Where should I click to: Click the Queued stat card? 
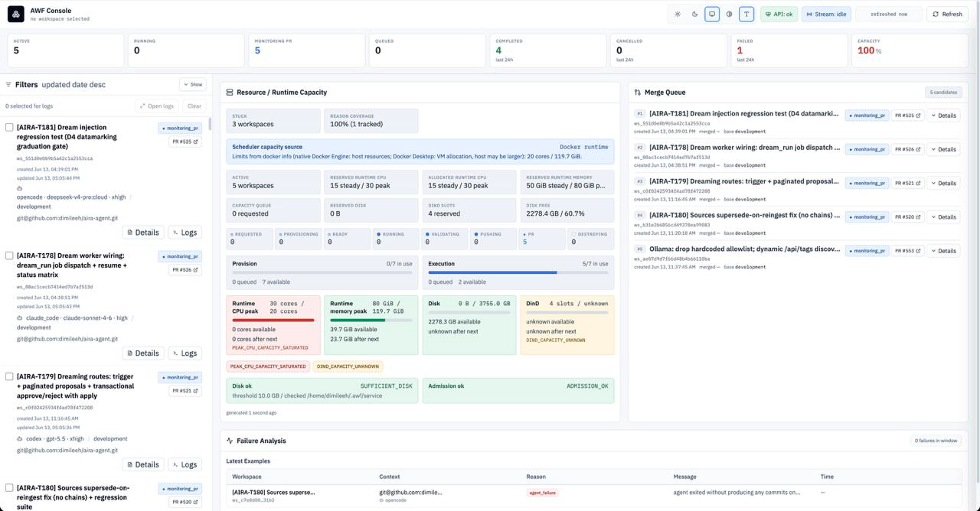coord(427,50)
